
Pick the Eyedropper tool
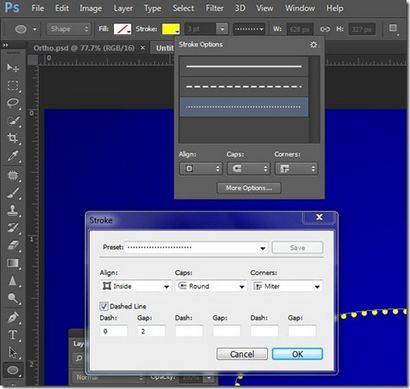click(13, 155)
